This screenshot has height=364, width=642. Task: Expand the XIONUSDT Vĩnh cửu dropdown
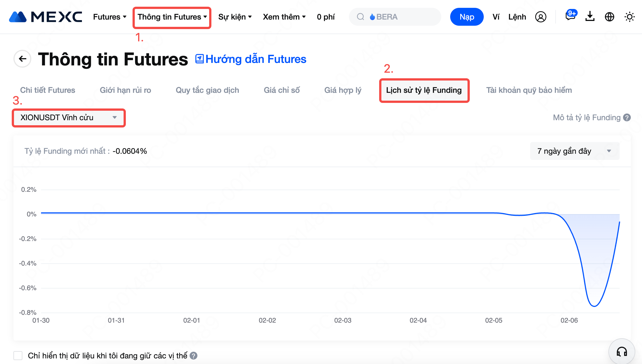[69, 118]
